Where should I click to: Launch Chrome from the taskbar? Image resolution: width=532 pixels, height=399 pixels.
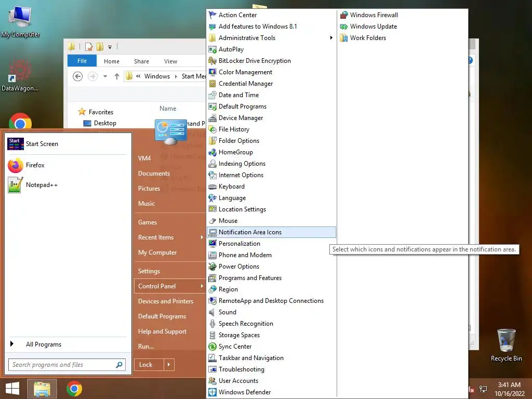tap(74, 389)
